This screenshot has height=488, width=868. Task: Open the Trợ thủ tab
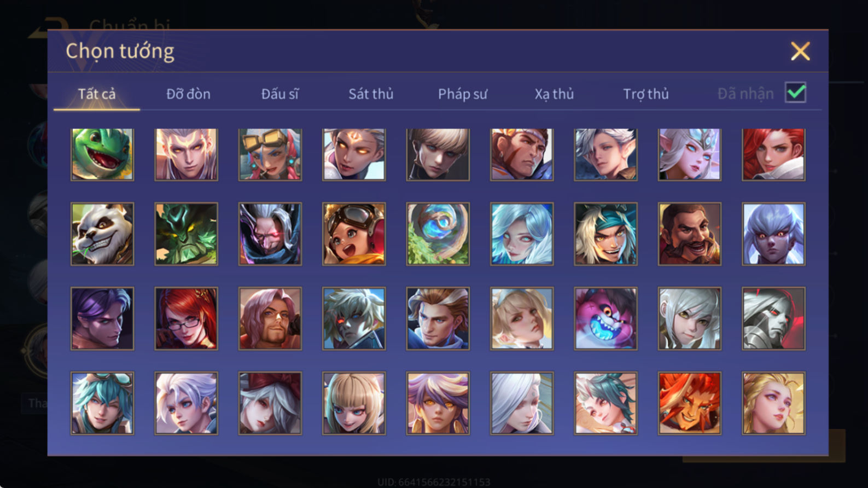646,94
